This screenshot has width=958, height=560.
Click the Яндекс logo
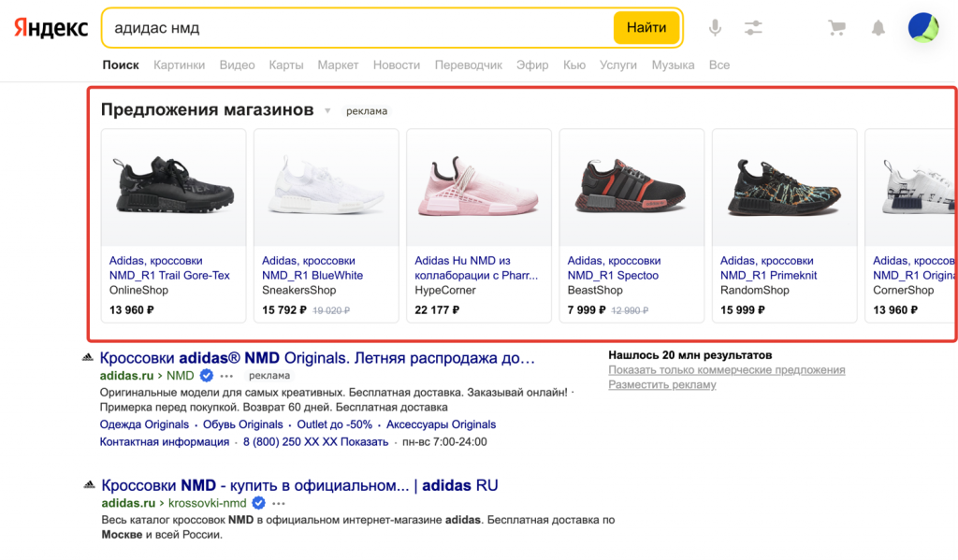(51, 28)
